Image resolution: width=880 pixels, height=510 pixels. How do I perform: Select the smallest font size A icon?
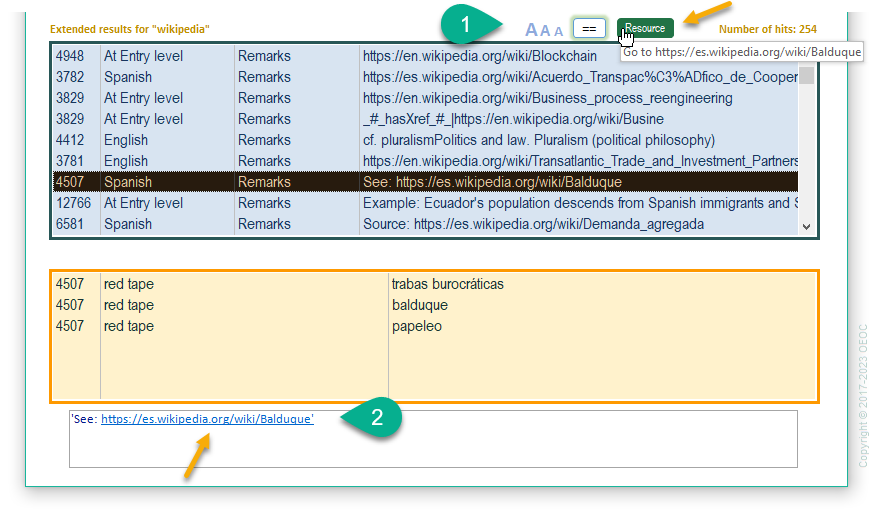coord(558,32)
